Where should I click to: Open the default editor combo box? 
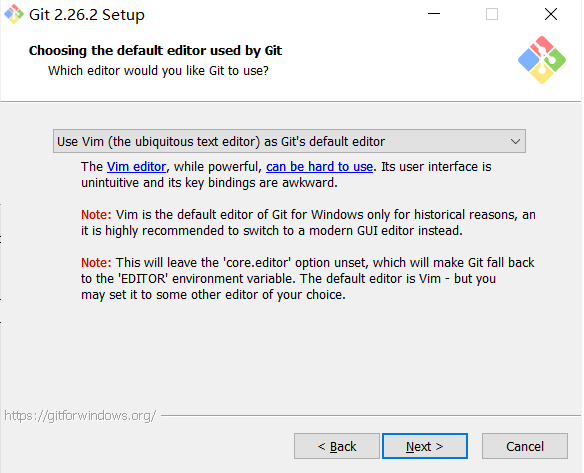click(289, 141)
